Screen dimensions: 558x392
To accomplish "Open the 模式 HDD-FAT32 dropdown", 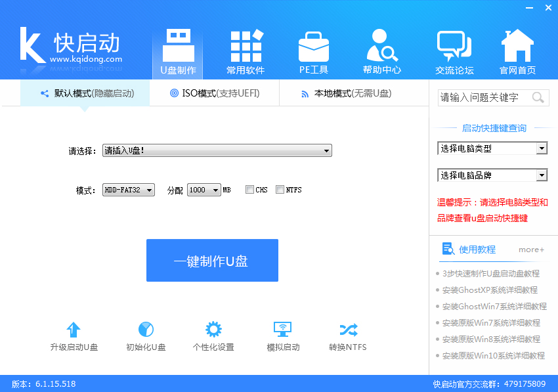I will pos(128,189).
